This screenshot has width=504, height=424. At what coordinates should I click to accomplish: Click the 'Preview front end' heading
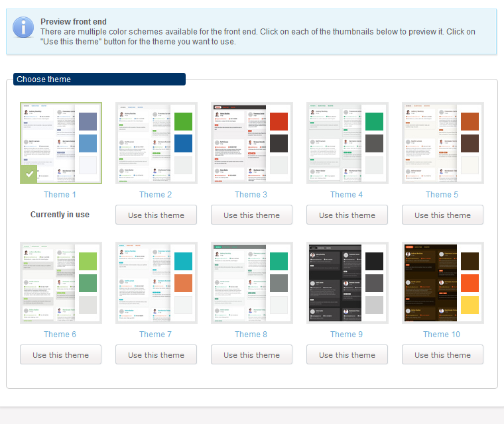click(x=74, y=21)
